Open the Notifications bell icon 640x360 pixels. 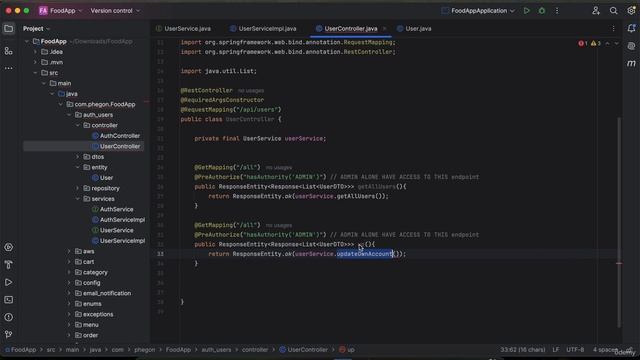pyautogui.click(x=631, y=29)
